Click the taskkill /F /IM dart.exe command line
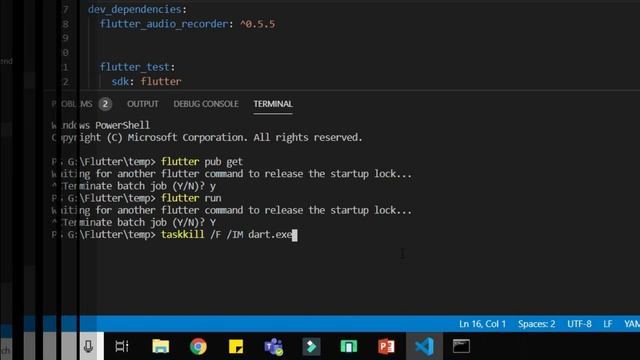The width and height of the screenshot is (640, 360). 174,235
